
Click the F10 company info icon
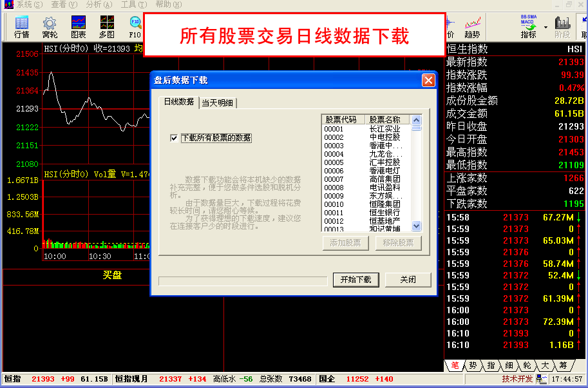[x=135, y=26]
